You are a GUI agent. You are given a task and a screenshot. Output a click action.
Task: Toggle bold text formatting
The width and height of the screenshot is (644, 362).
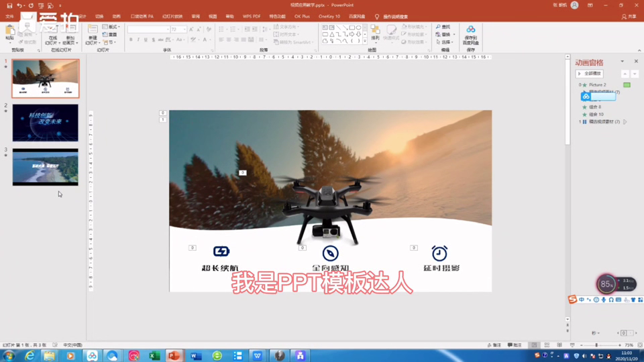[x=131, y=40]
